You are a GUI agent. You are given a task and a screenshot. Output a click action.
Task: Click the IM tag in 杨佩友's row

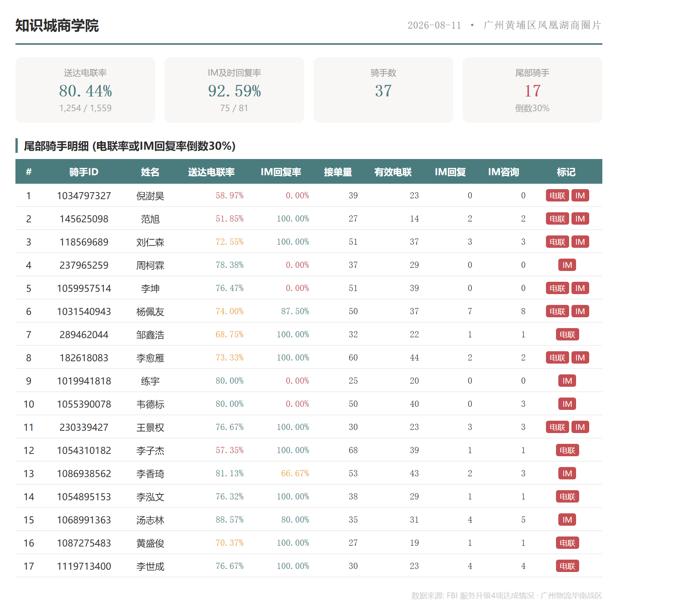click(580, 311)
